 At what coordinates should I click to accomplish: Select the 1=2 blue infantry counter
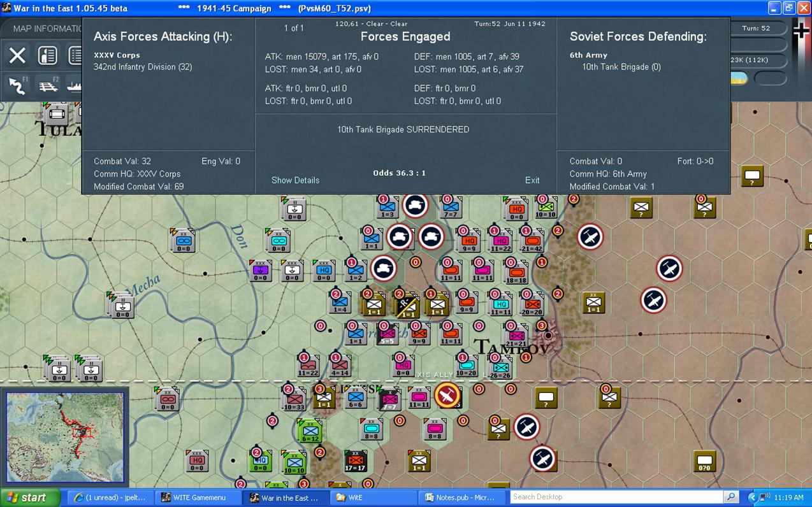click(355, 271)
